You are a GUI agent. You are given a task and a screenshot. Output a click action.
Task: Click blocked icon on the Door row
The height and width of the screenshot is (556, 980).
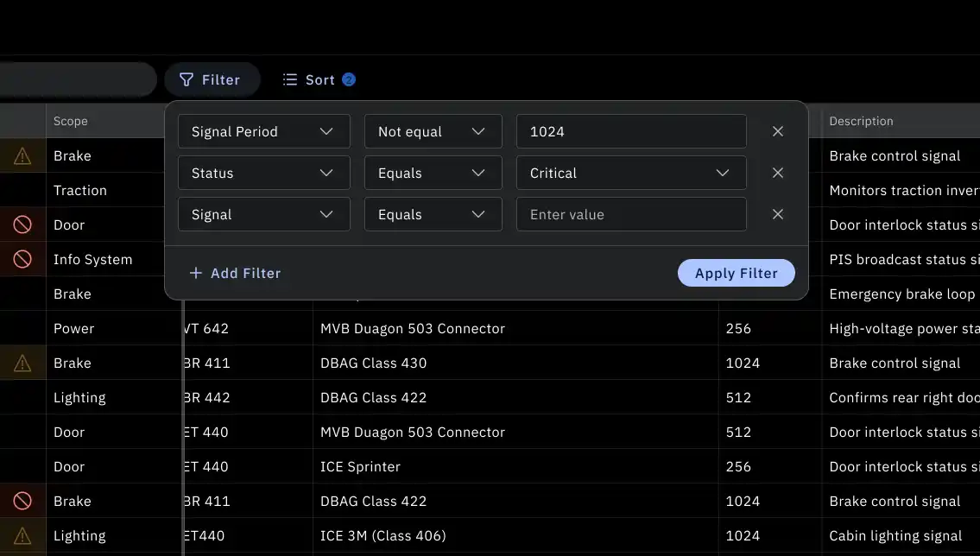22,224
